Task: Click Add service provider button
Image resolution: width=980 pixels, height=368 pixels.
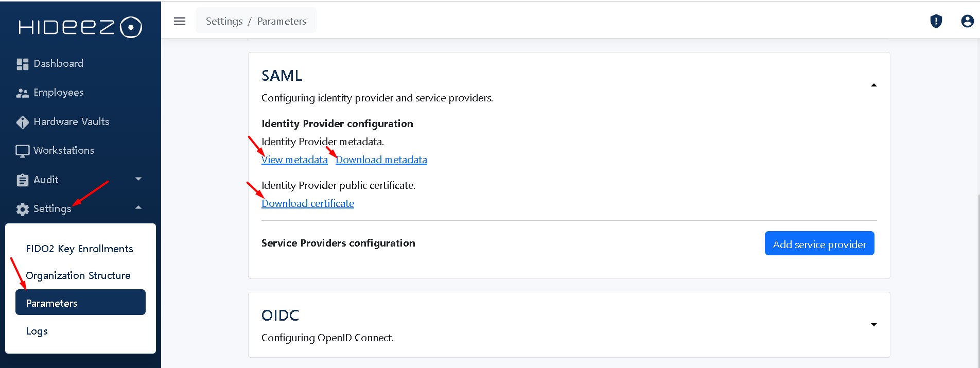Action: 819,243
